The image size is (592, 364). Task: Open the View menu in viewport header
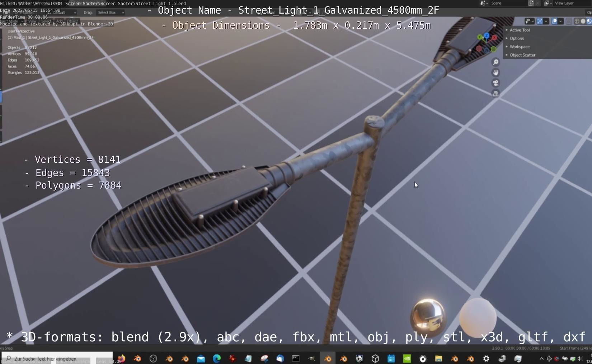(32, 21)
